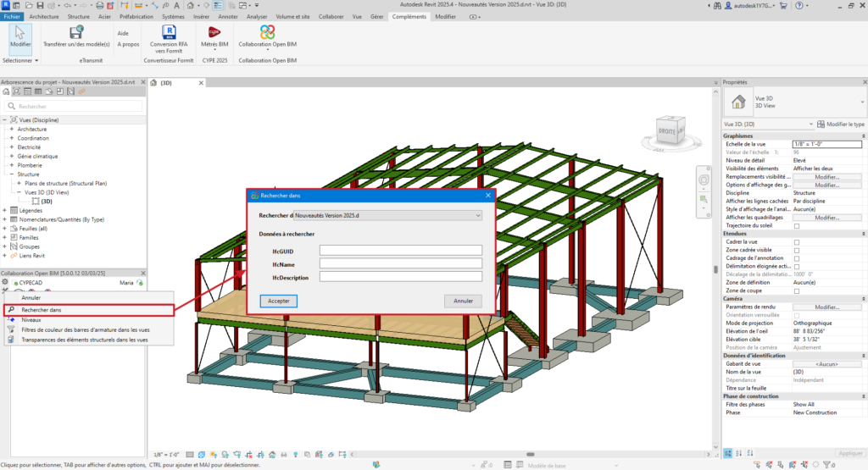Click the horizontal scrollbar thumb under the view
The width and height of the screenshot is (868, 470).
tap(531, 455)
